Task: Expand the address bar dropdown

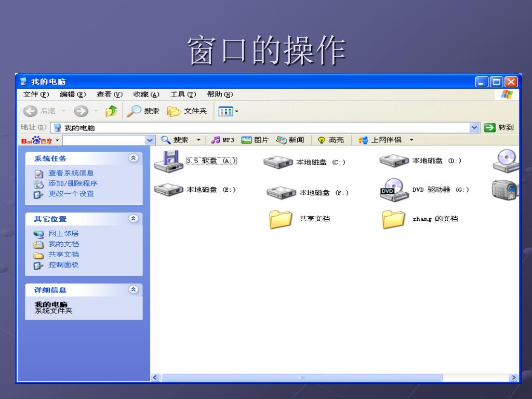Action: (x=474, y=128)
